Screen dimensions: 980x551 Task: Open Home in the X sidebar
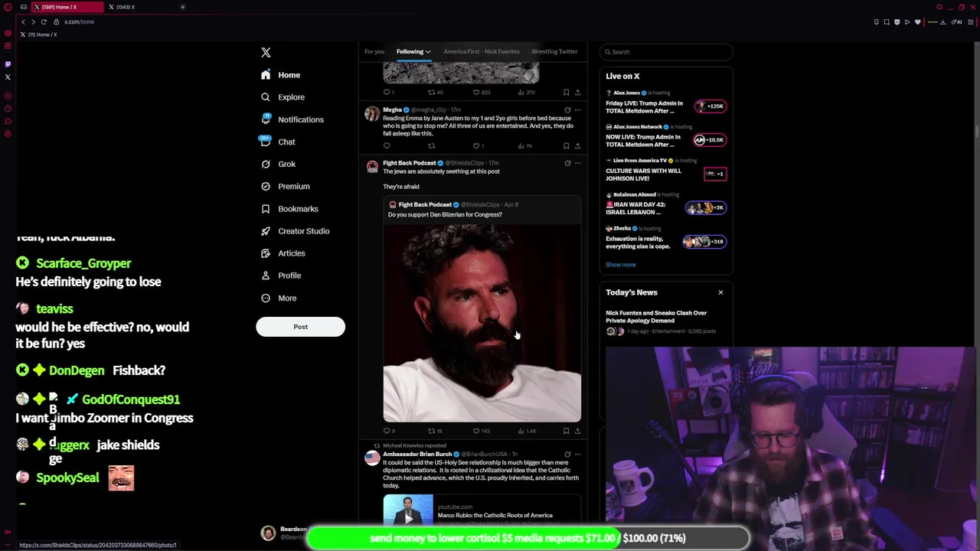click(280, 75)
